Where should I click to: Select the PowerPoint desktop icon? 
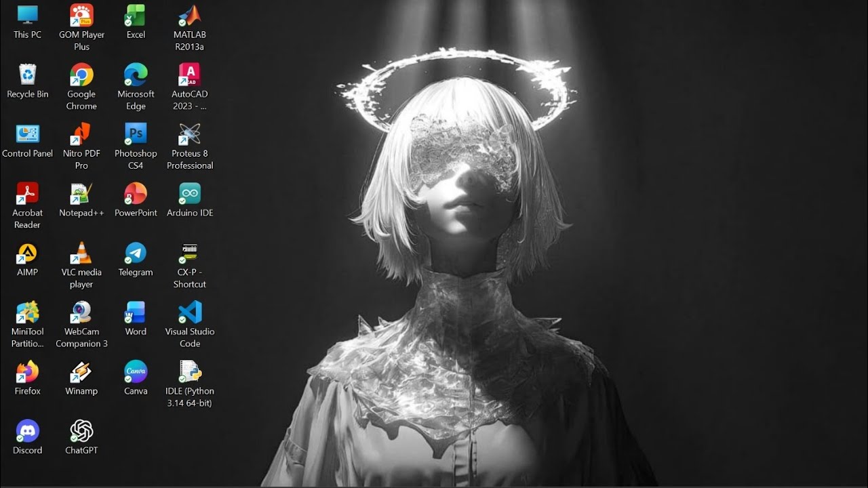[136, 193]
